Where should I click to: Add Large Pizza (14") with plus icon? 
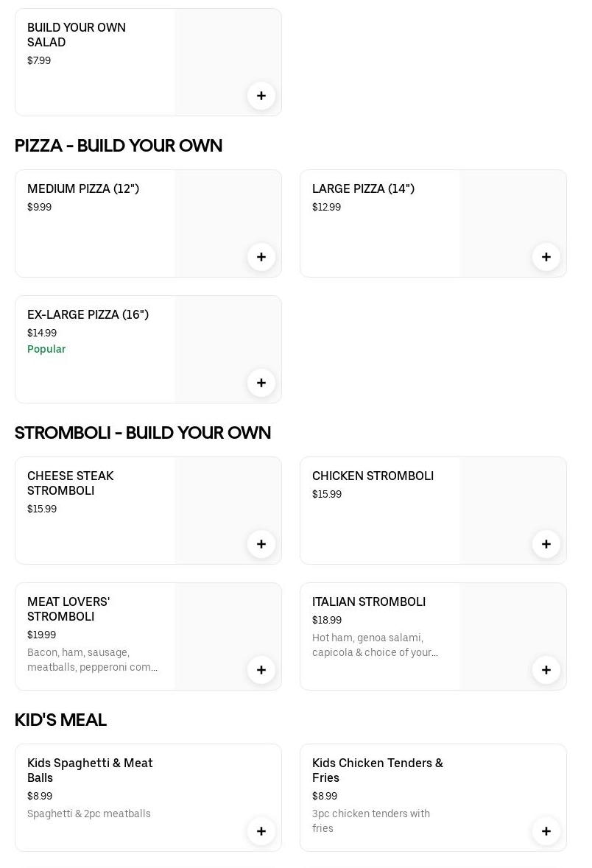pyautogui.click(x=546, y=257)
